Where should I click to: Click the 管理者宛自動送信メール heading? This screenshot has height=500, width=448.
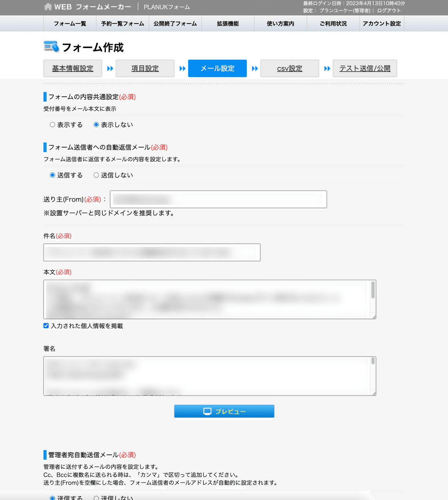pos(83,455)
